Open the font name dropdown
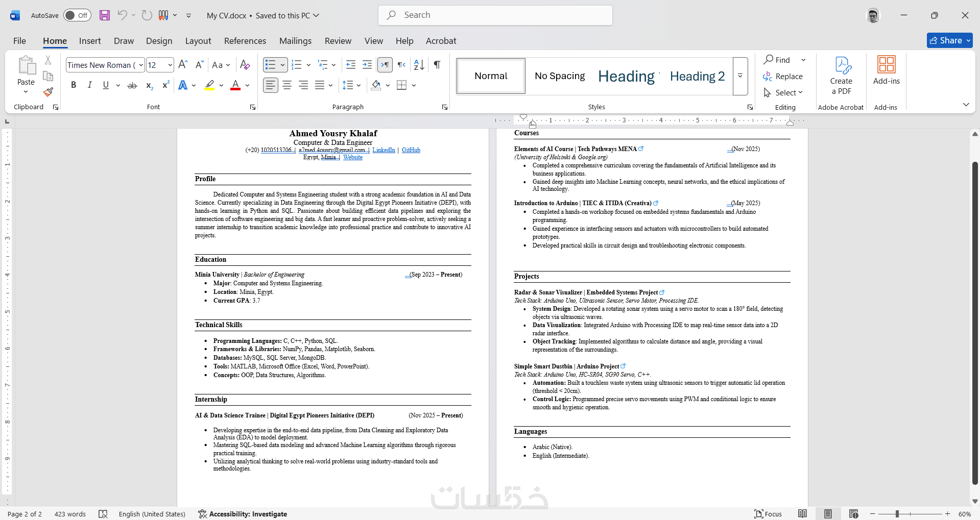Viewport: 980px width, 520px height. click(x=141, y=65)
